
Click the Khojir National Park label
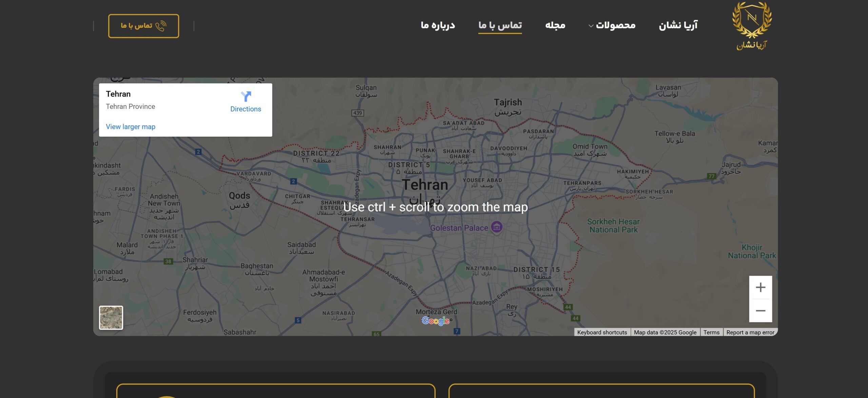pos(752,252)
